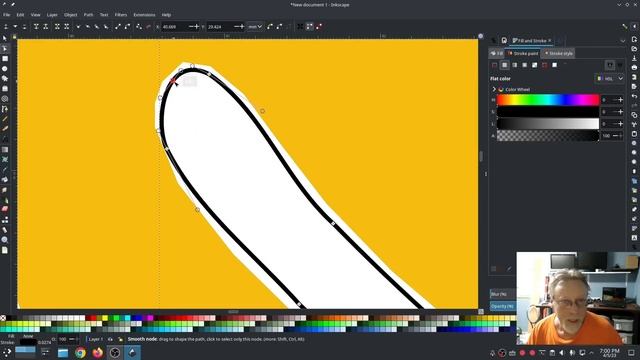Pick the Star and polygon tool
The width and height of the screenshot is (640, 360).
pyautogui.click(x=4, y=78)
